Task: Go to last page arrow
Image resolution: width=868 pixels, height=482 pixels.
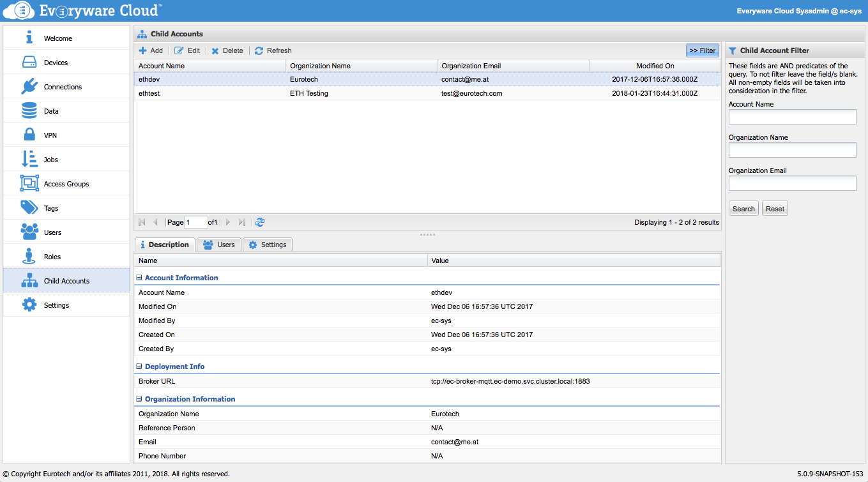Action: click(x=241, y=222)
